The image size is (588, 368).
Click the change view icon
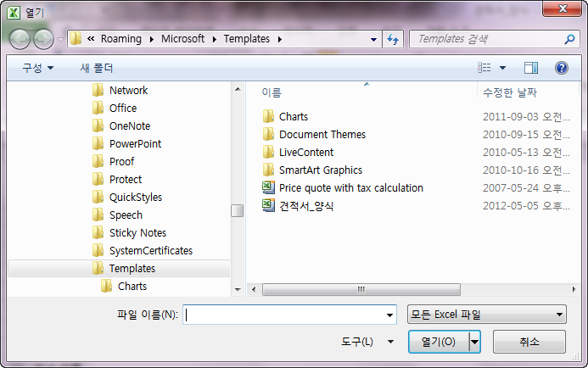tap(484, 68)
